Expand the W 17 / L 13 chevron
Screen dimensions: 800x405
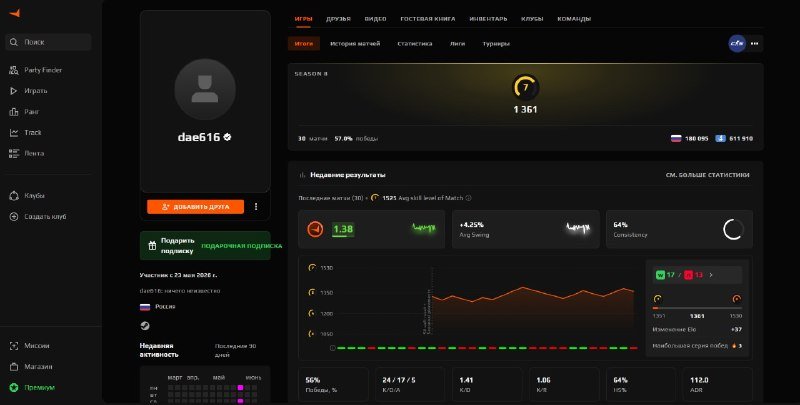[x=711, y=275]
